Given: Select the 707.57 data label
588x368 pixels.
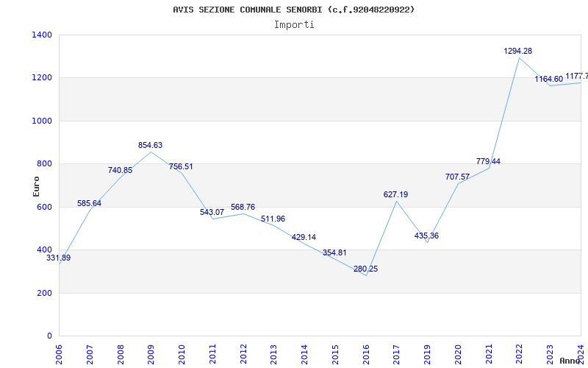Looking at the screenshot, I should pos(457,177).
